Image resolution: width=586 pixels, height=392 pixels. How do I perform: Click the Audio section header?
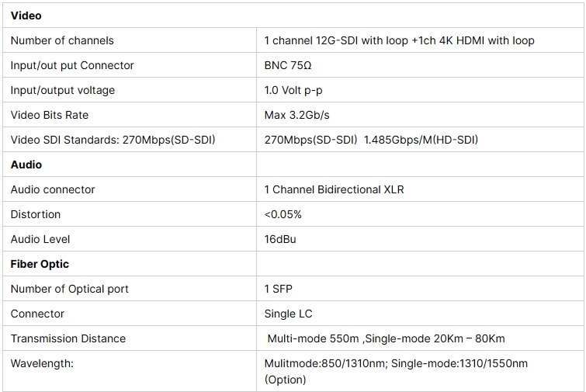click(26, 165)
